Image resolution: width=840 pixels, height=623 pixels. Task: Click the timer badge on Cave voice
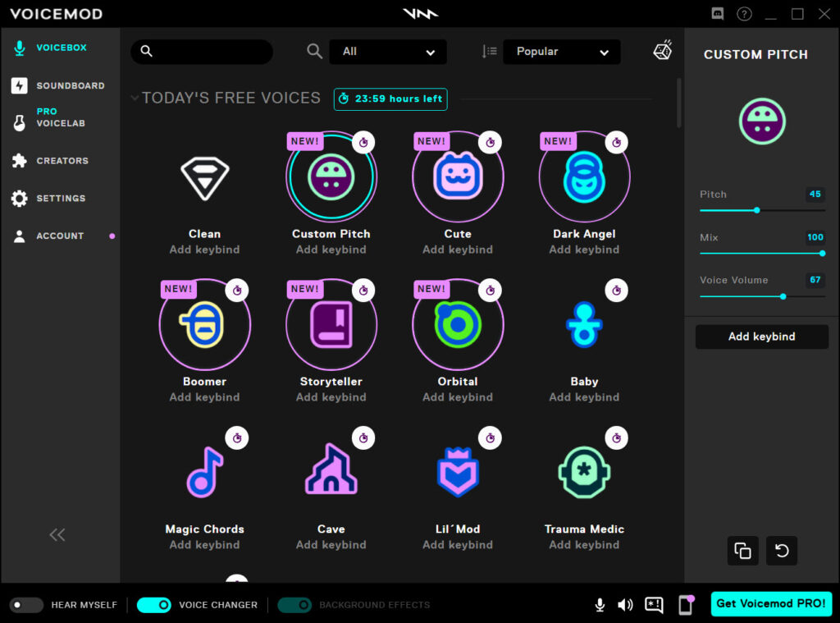click(x=363, y=438)
